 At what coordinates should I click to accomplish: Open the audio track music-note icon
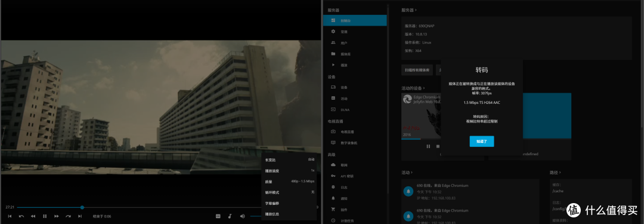pos(230,216)
